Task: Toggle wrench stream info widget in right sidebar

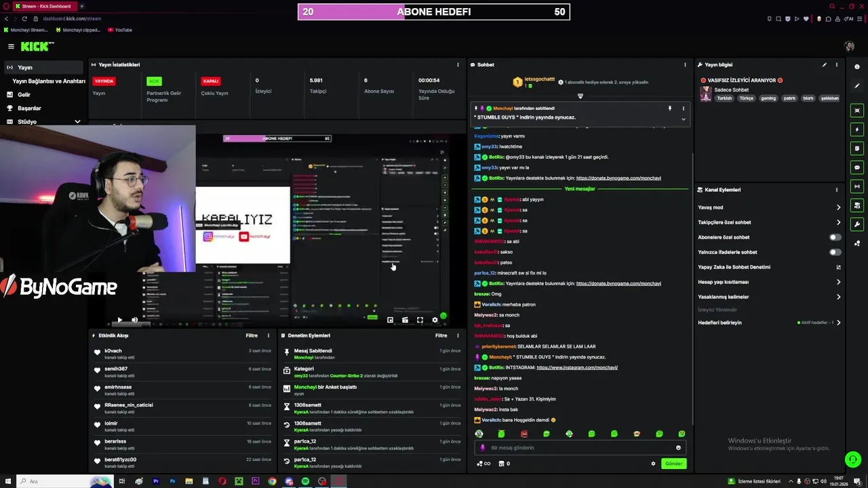Action: point(857,224)
